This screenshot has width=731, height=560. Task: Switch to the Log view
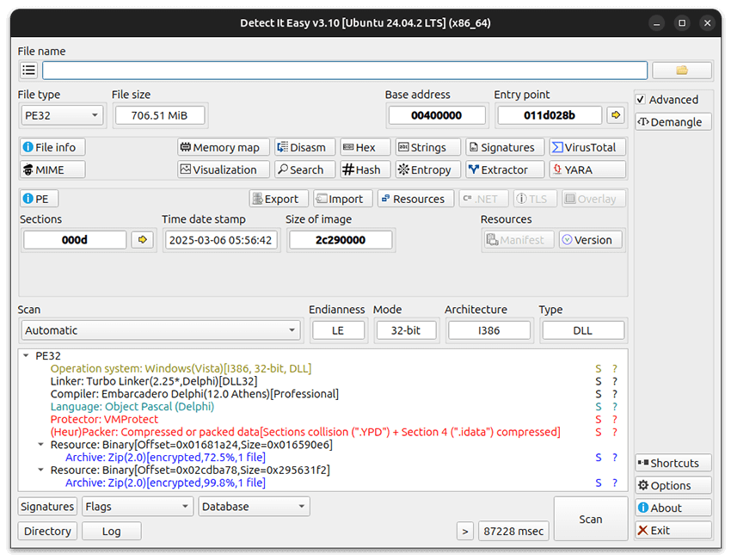111,531
